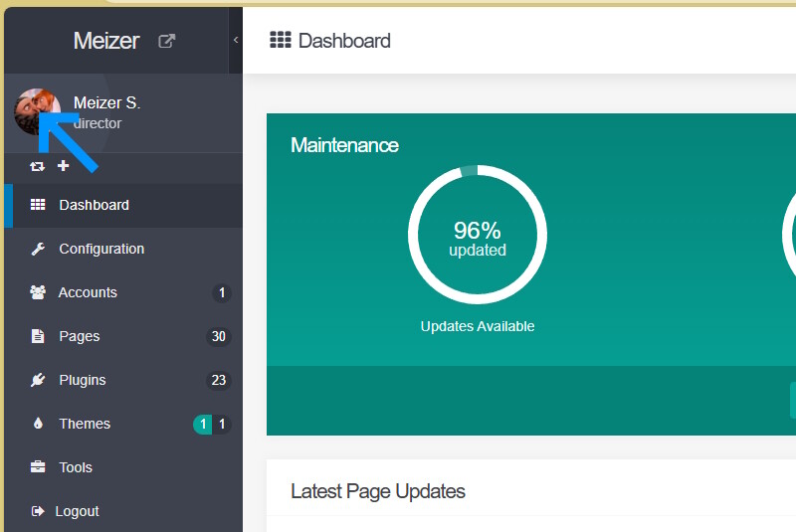Image resolution: width=796 pixels, height=532 pixels.
Task: Click the dark Themes count badge
Action: click(x=222, y=424)
